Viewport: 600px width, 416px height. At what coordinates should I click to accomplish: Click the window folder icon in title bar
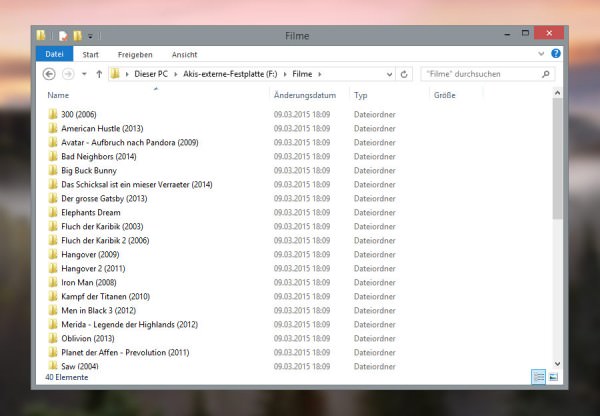coord(41,35)
